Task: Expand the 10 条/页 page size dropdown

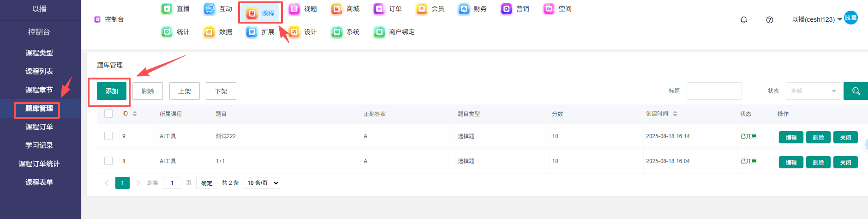Action: 262,183
